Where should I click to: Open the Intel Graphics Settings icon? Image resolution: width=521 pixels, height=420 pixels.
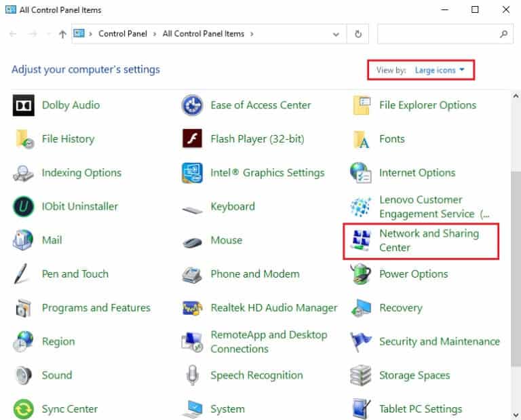click(193, 173)
